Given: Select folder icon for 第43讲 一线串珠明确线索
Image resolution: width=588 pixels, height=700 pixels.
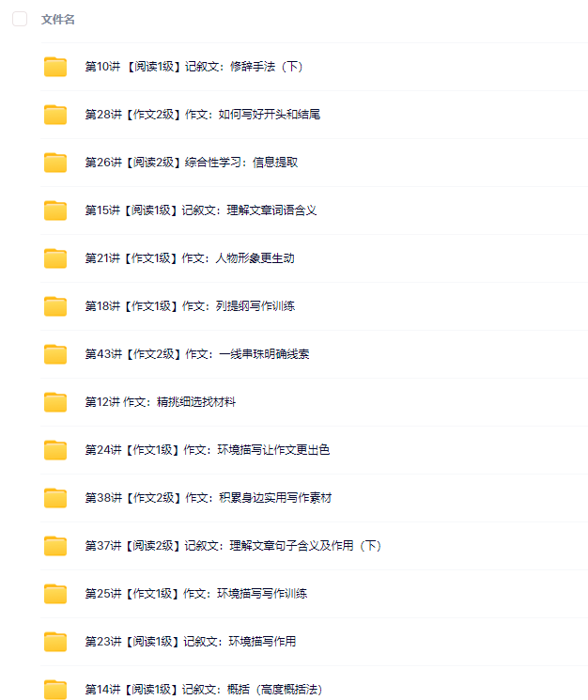Looking at the screenshot, I should point(55,354).
